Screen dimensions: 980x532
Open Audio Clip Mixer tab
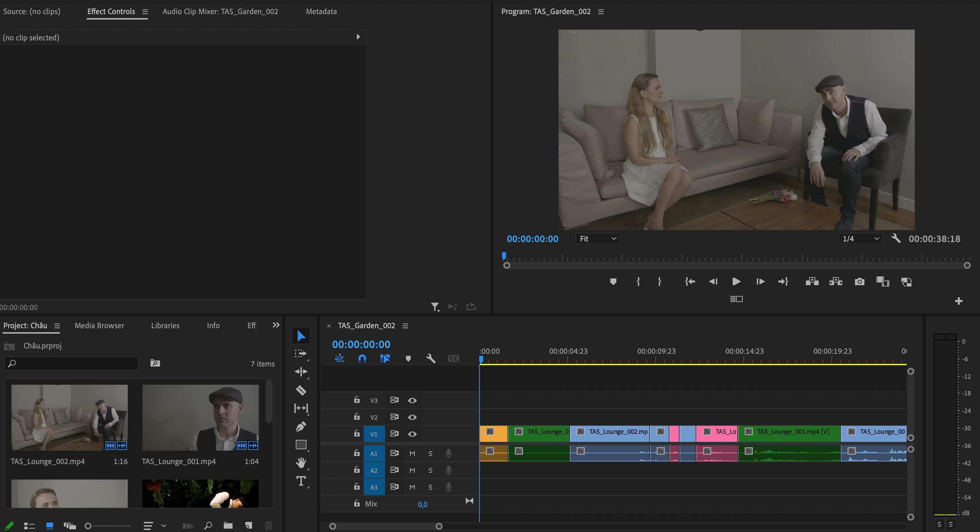220,11
